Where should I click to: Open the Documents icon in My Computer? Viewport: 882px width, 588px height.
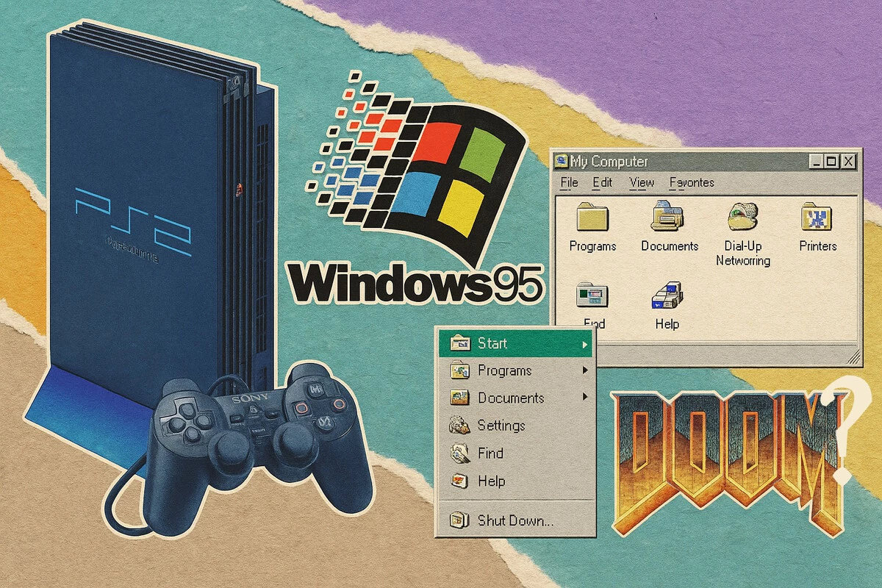pos(669,218)
